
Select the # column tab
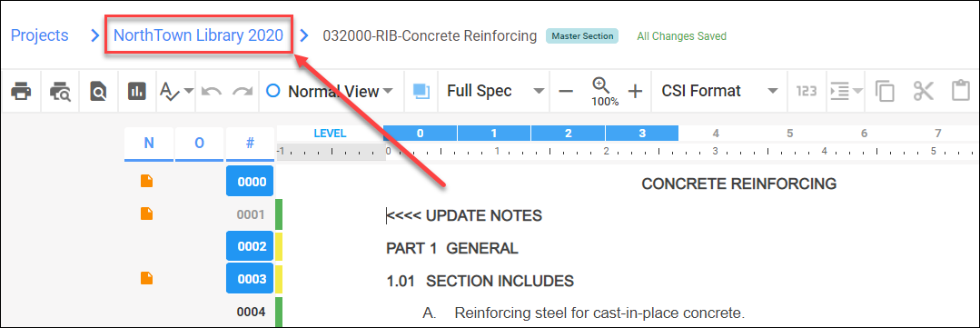(x=250, y=144)
